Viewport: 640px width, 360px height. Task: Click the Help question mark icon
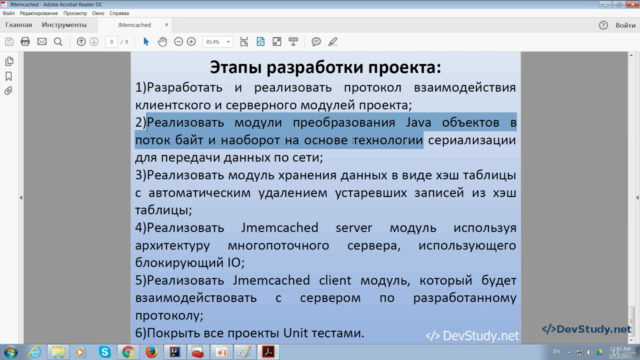(603, 25)
